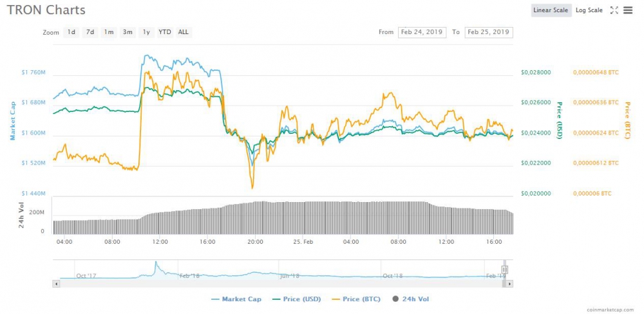
Task: Switch to Log Scale
Action: tap(589, 10)
